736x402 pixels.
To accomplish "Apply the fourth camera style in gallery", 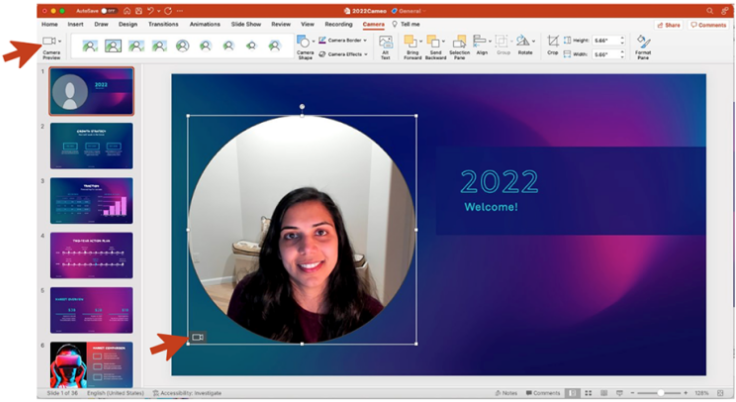I will tap(159, 46).
